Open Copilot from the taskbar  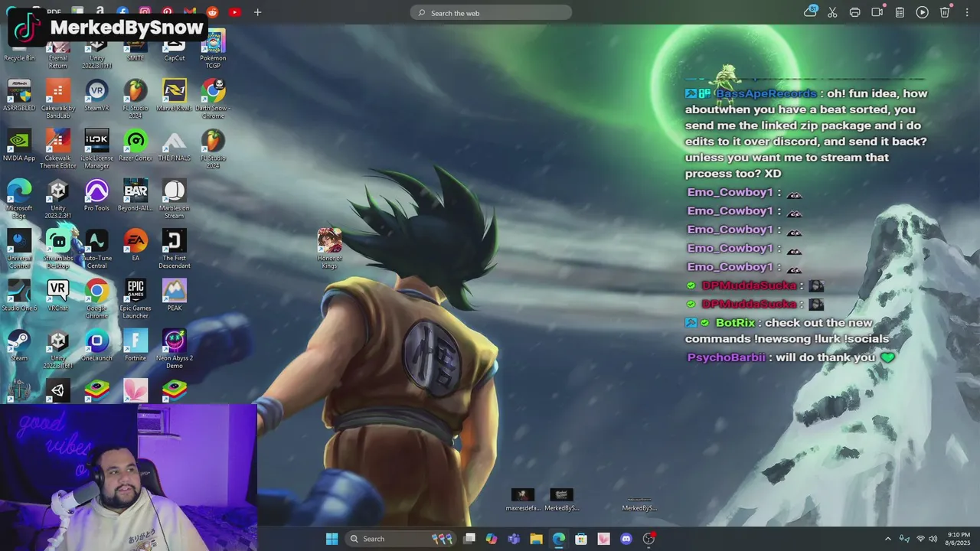[492, 539]
